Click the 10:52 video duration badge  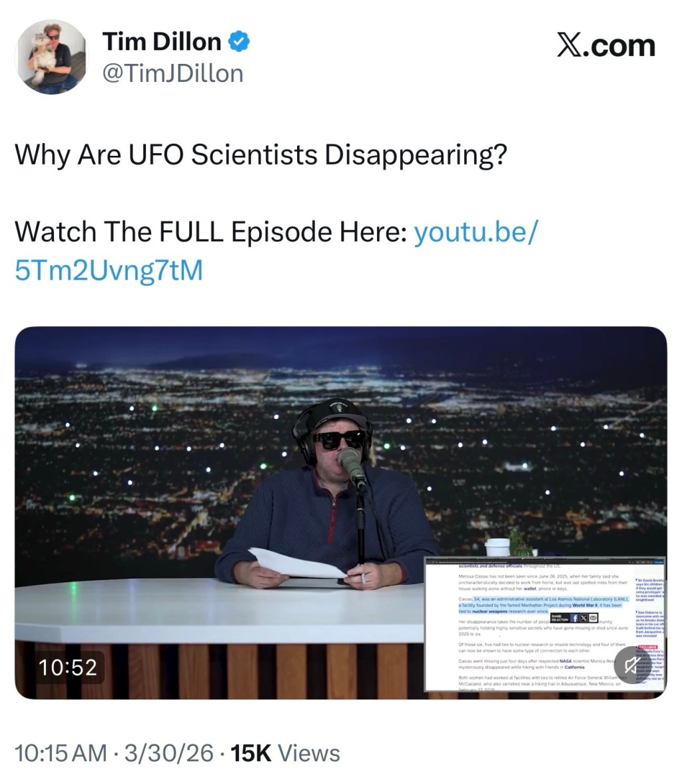[67, 667]
